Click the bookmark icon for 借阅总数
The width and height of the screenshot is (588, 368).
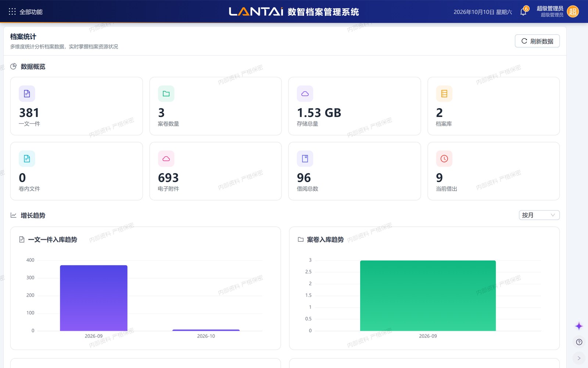tap(305, 159)
